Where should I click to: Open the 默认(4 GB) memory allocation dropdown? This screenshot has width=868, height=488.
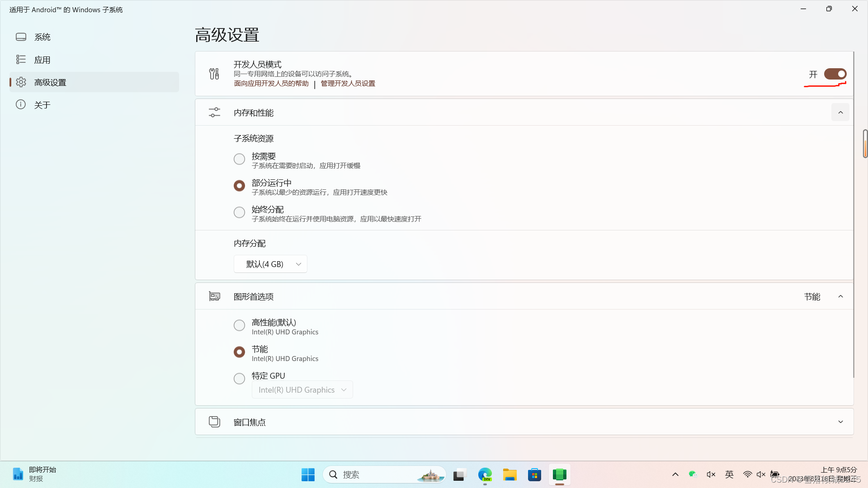pos(270,264)
